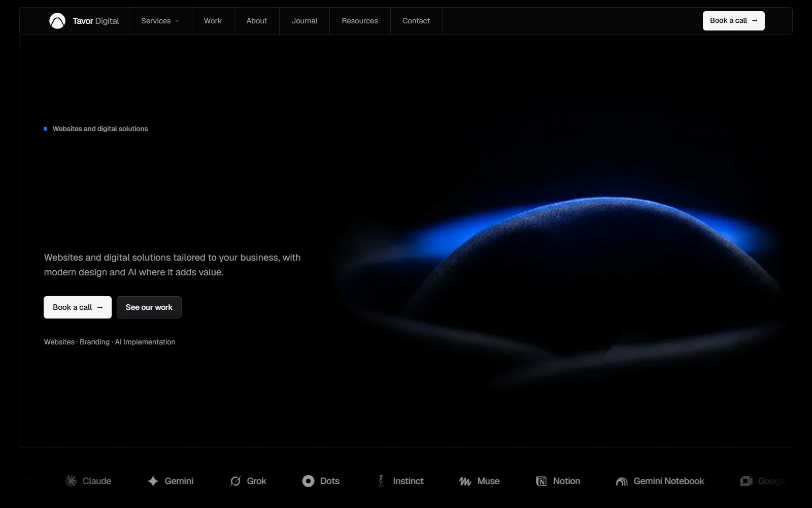The image size is (812, 508).
Task: Click the Grok logo icon
Action: [235, 481]
